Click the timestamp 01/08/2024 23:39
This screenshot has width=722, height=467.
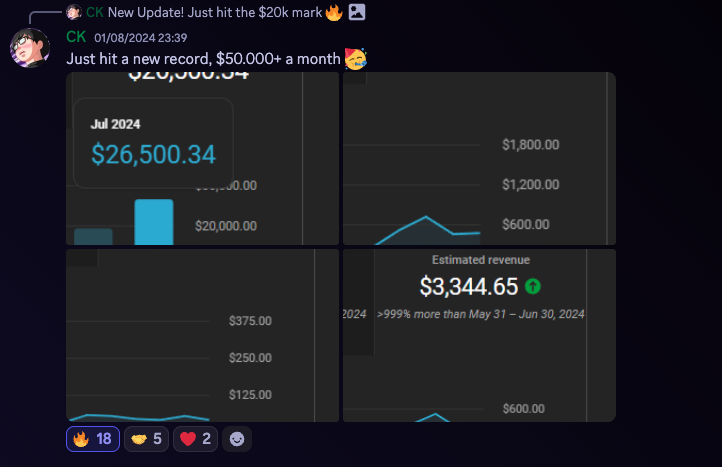(x=140, y=38)
